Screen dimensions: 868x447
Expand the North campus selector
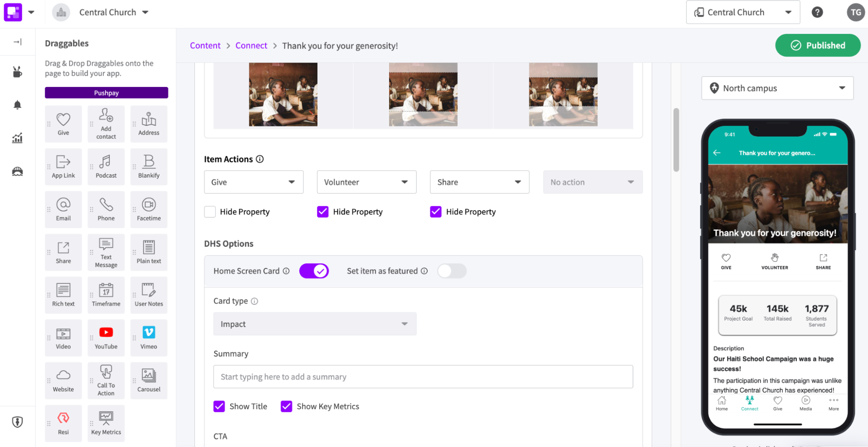pyautogui.click(x=777, y=88)
